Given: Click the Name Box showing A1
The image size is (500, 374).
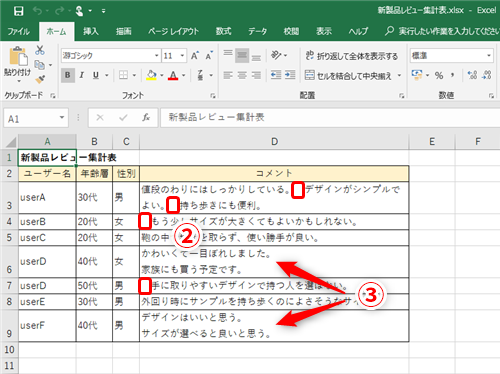Looking at the screenshot, I should tap(36, 118).
